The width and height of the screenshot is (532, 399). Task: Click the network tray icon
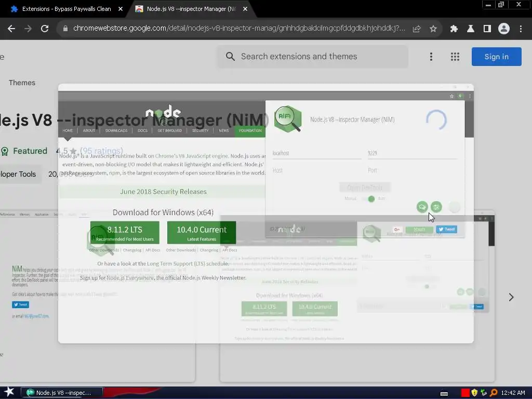[484, 393]
